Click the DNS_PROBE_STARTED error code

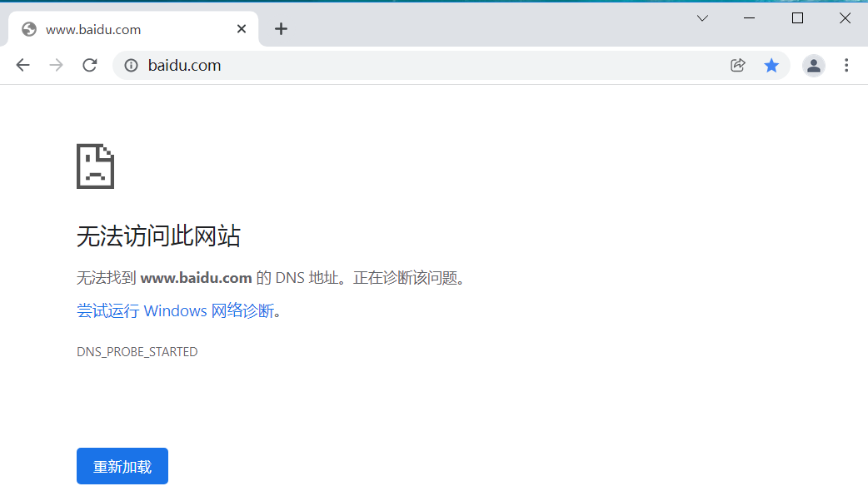(137, 352)
